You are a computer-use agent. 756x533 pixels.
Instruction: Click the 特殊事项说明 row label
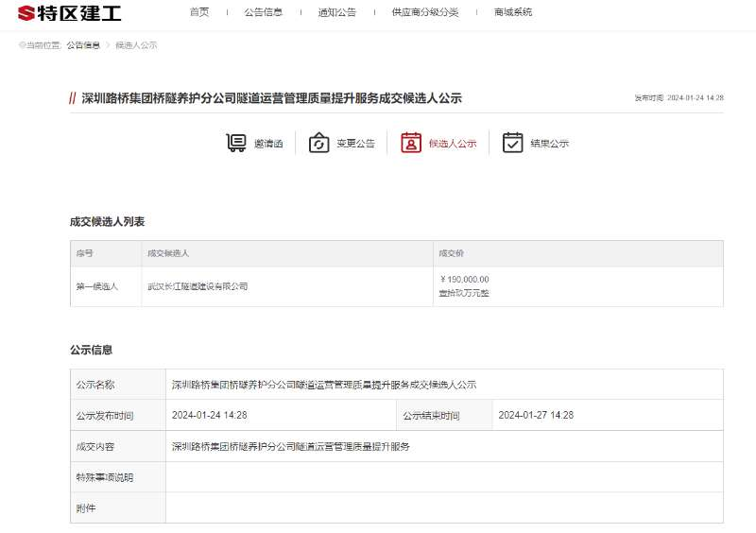click(x=105, y=477)
